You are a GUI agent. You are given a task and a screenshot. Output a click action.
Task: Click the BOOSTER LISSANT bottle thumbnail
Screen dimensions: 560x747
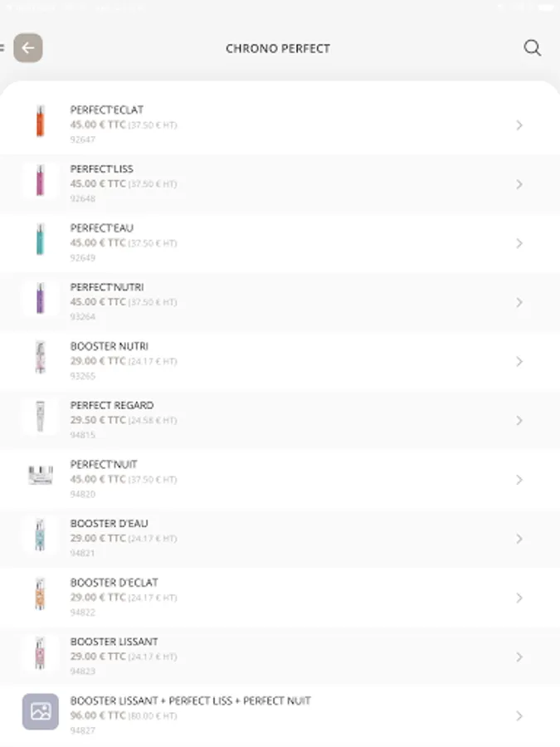41,652
